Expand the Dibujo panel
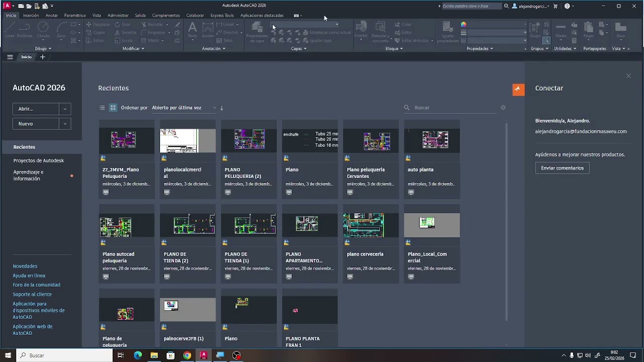The height and width of the screenshot is (362, 644). 43,49
